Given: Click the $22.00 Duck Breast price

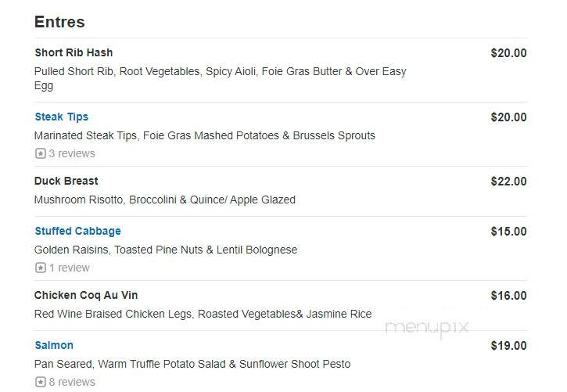Looking at the screenshot, I should [x=508, y=182].
